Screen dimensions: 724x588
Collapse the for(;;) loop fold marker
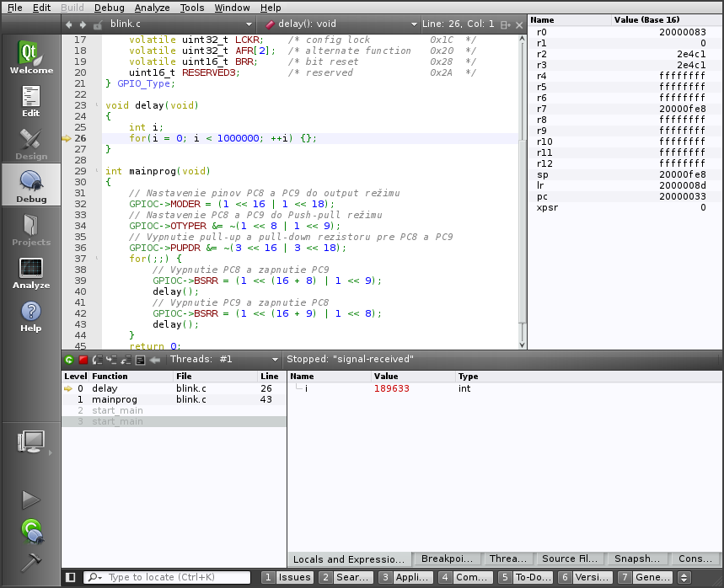[97, 258]
